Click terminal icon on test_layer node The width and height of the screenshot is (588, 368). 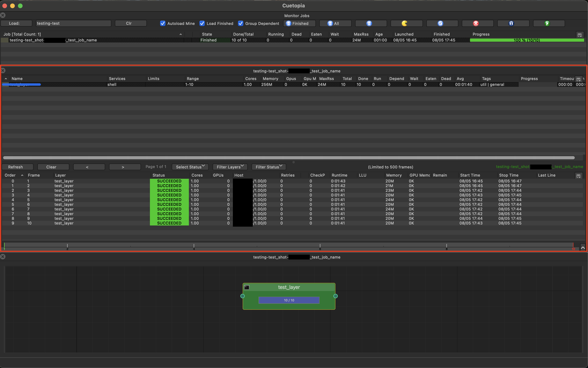247,287
